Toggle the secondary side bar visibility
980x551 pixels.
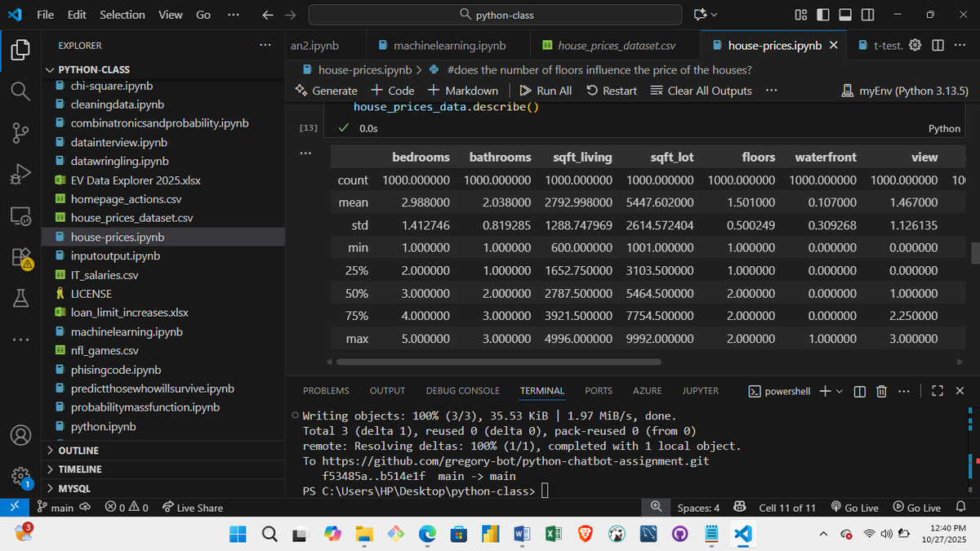[x=867, y=15]
